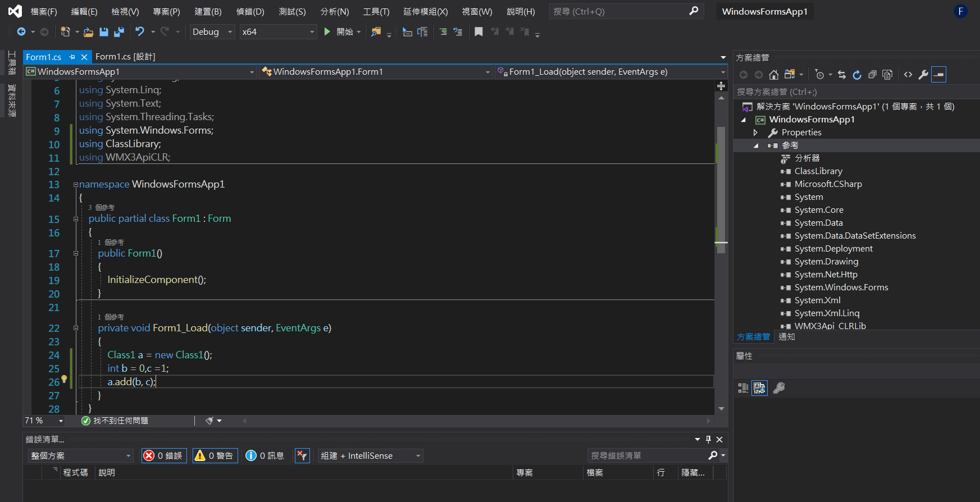Open the 組建 + IntelliSense dropdown

[370, 456]
